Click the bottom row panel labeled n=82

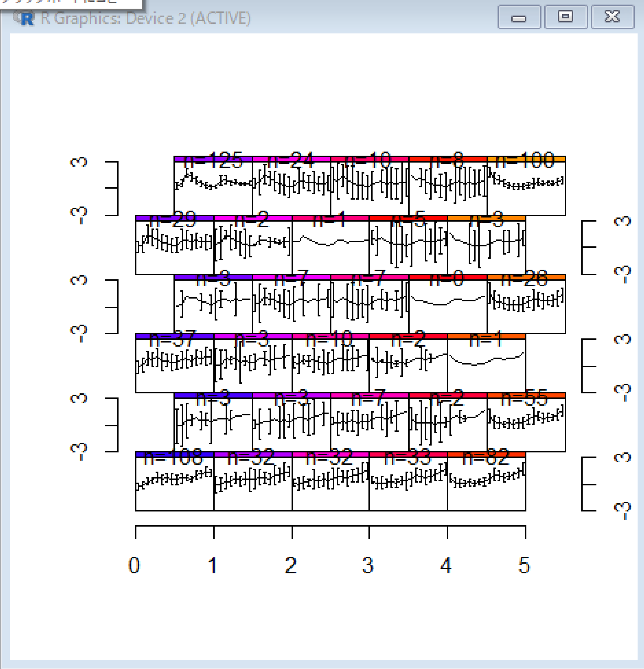click(486, 483)
